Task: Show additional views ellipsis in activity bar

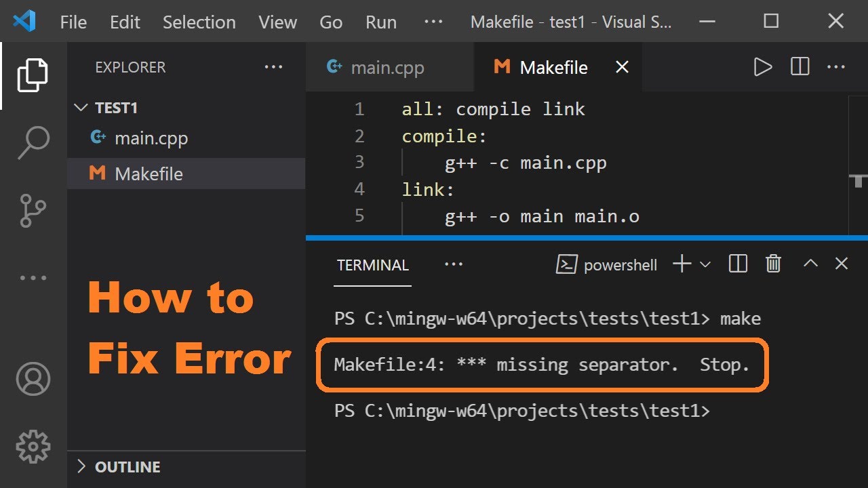Action: pyautogui.click(x=33, y=278)
